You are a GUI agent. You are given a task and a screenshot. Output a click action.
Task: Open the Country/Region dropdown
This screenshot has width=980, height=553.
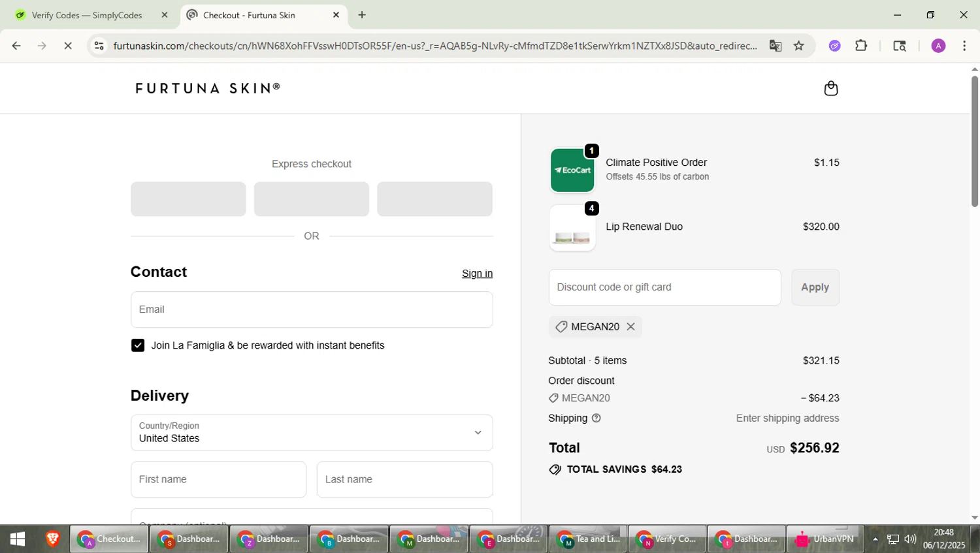click(x=312, y=433)
